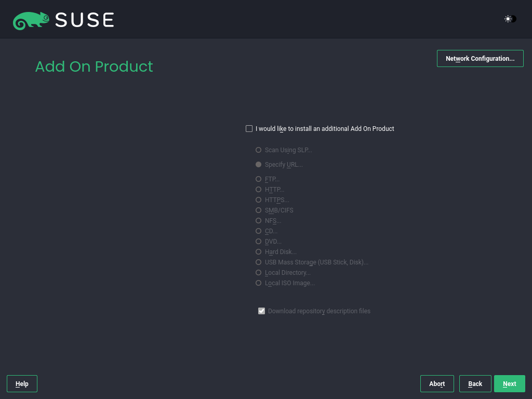532x399 pixels.
Task: Select HTTP as repository source
Action: tap(258, 189)
